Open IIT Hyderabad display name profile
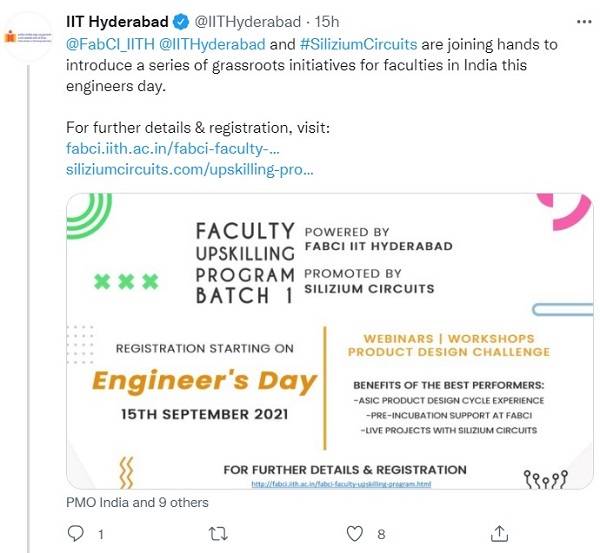 click(x=117, y=22)
